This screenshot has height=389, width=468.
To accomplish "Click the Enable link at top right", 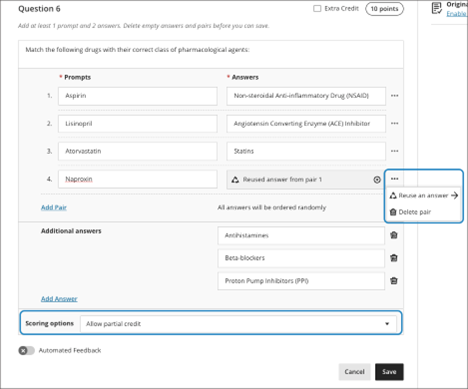I will 457,14.
